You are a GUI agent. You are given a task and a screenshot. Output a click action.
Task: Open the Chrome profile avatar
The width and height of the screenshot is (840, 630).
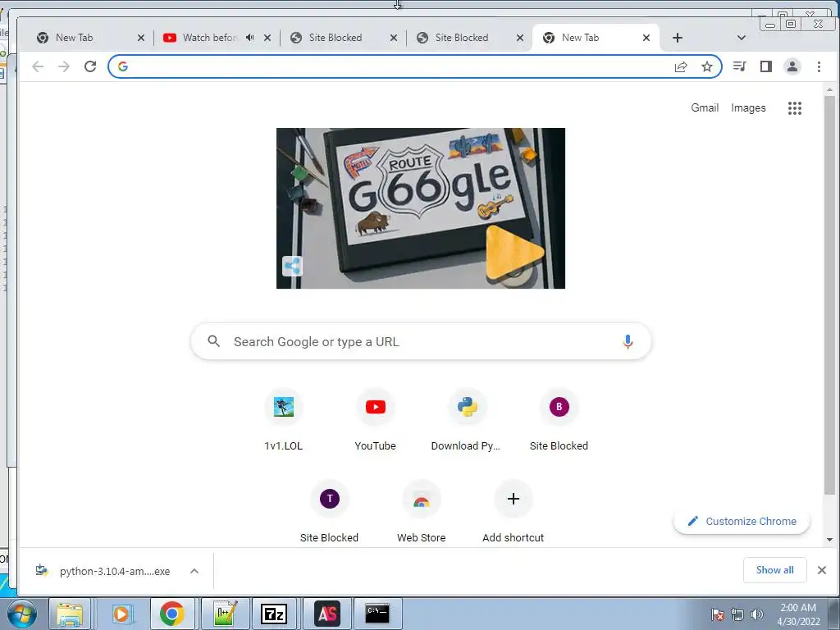(x=792, y=66)
